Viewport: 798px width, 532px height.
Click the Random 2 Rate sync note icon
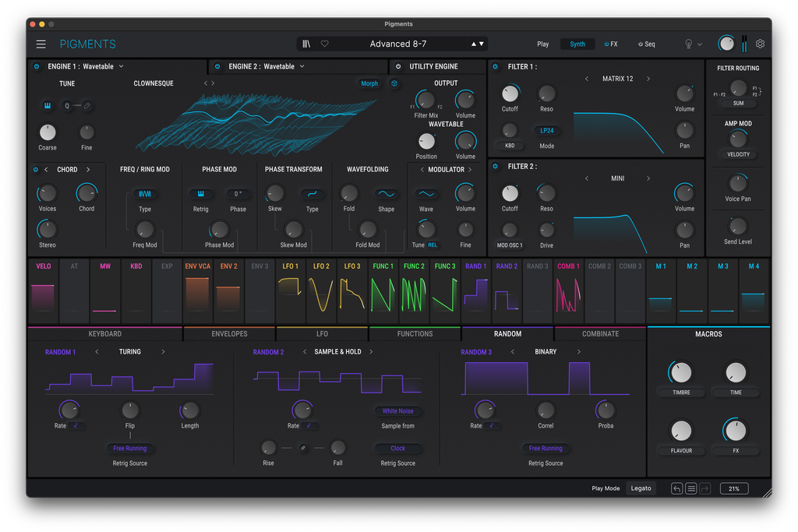pyautogui.click(x=309, y=426)
